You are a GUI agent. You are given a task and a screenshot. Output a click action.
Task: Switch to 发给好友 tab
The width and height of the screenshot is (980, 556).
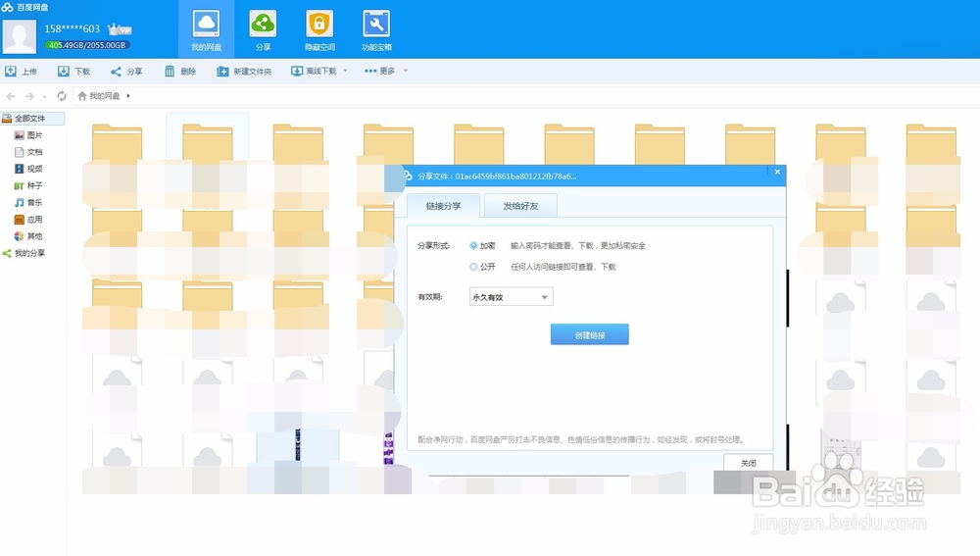(520, 206)
